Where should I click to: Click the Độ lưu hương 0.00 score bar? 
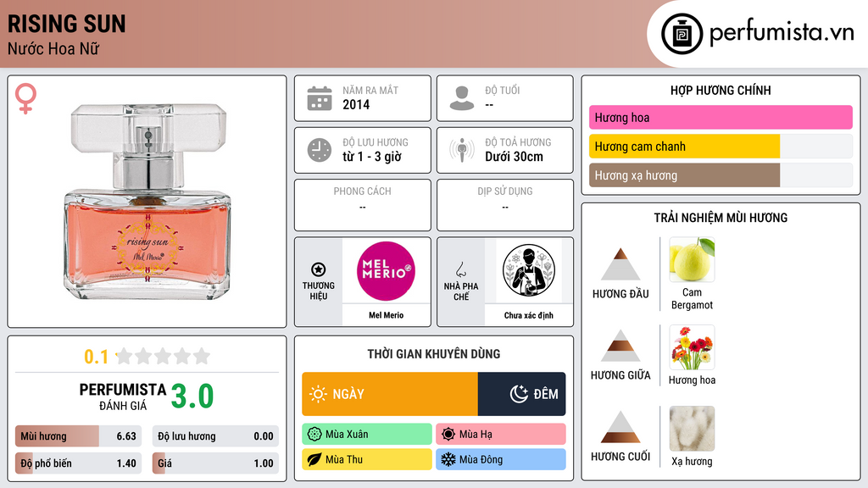pos(215,436)
